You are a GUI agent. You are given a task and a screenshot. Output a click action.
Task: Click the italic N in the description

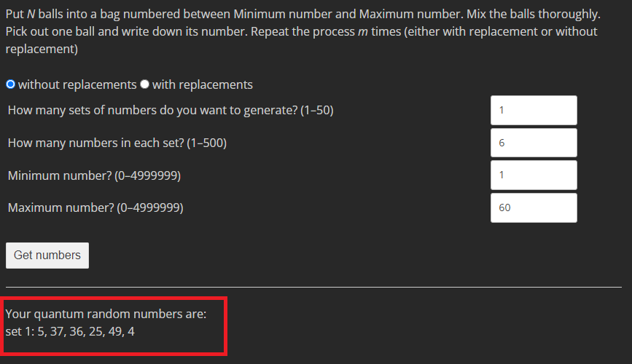31,14
